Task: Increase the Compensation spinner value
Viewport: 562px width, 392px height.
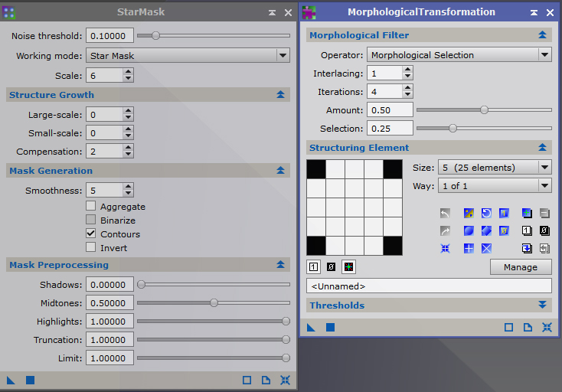Action: 129,148
